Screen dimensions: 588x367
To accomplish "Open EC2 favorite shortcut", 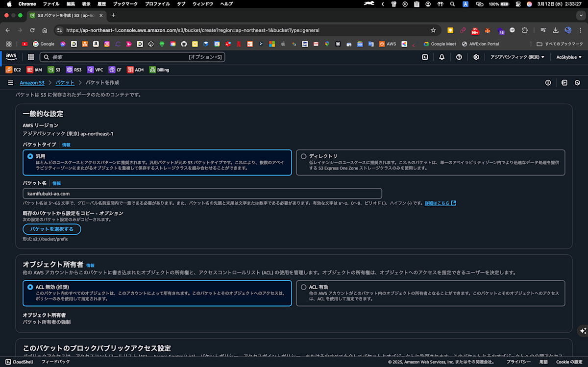I will pos(13,70).
